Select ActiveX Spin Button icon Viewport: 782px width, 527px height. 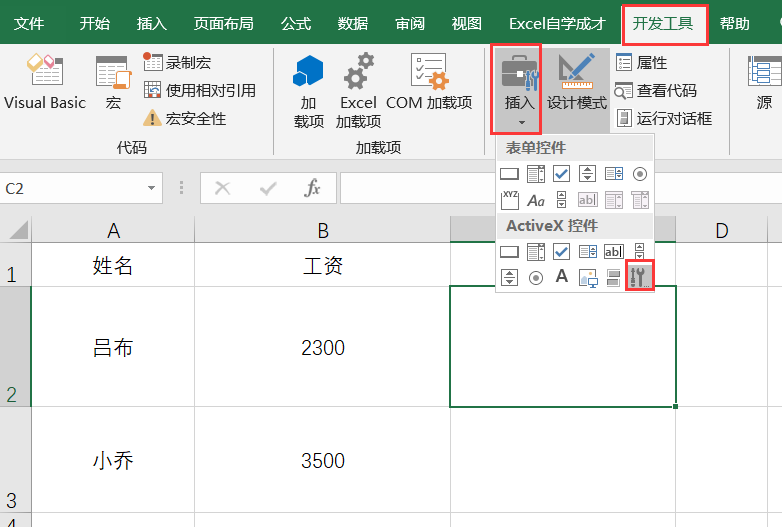pos(509,277)
